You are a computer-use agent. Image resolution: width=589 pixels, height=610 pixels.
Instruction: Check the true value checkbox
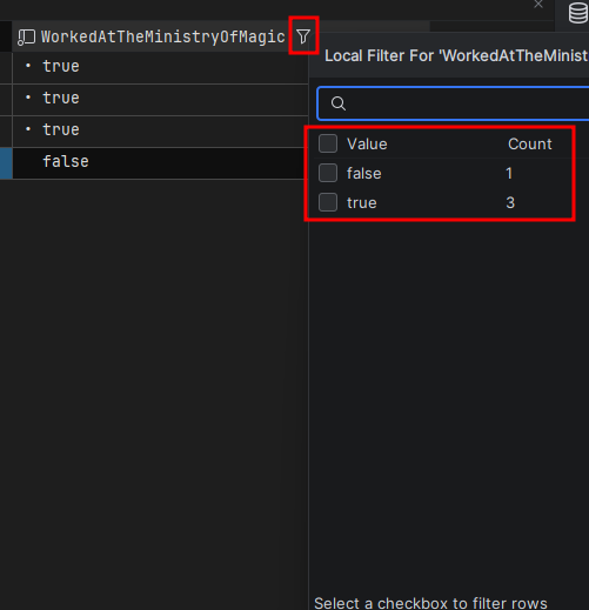(x=328, y=202)
